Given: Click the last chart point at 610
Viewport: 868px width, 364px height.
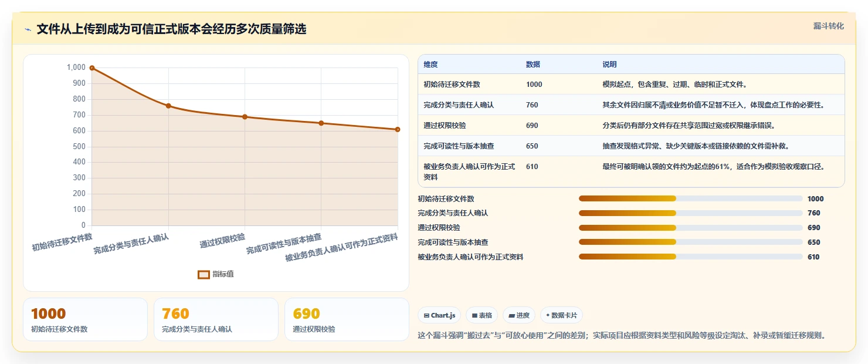Looking at the screenshot, I should [x=398, y=129].
